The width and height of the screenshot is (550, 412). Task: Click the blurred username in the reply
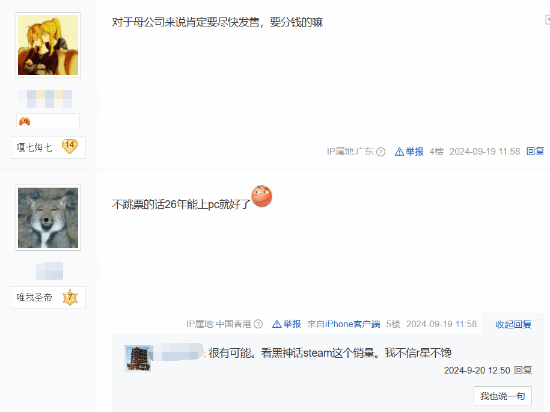click(179, 352)
